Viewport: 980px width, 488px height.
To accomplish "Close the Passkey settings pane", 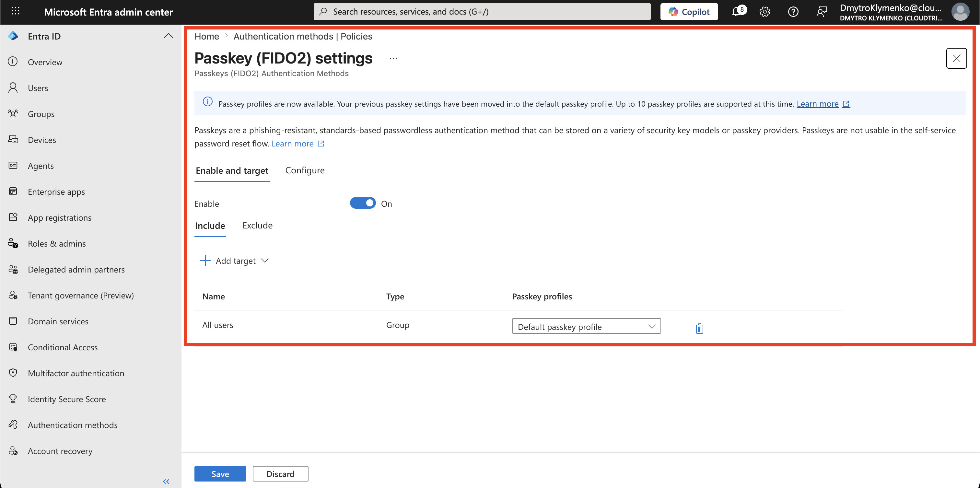I will point(956,58).
